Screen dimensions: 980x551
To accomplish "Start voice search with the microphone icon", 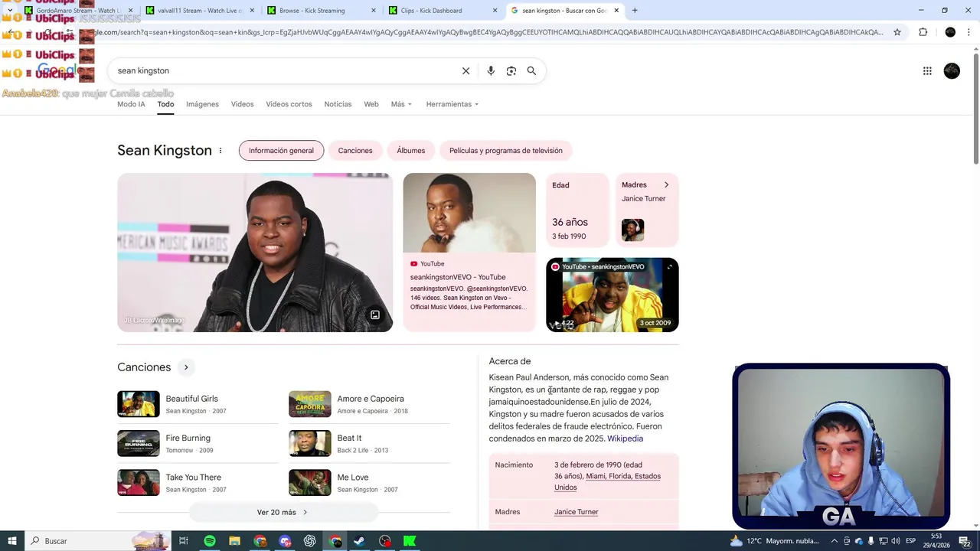I will (x=491, y=70).
